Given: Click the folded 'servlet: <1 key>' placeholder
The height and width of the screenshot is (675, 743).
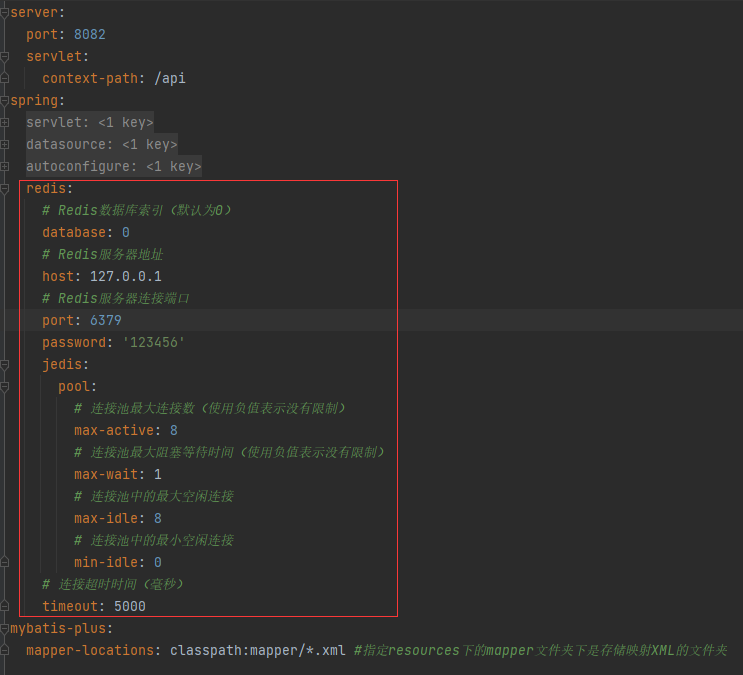Looking at the screenshot, I should pyautogui.click(x=90, y=122).
